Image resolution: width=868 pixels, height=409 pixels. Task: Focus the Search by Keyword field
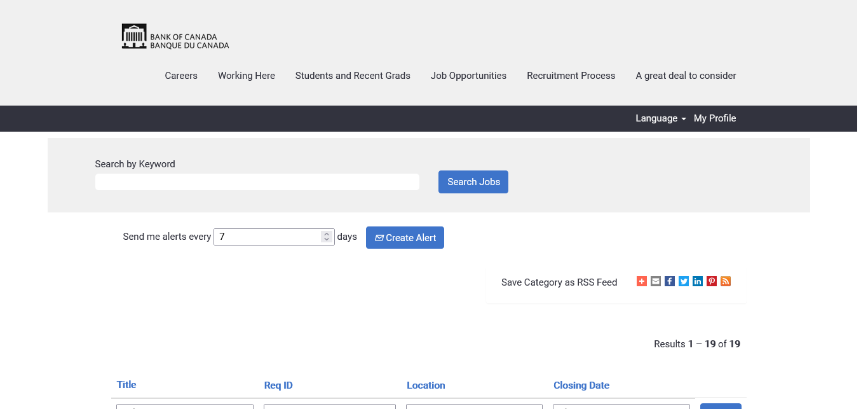[x=257, y=182]
